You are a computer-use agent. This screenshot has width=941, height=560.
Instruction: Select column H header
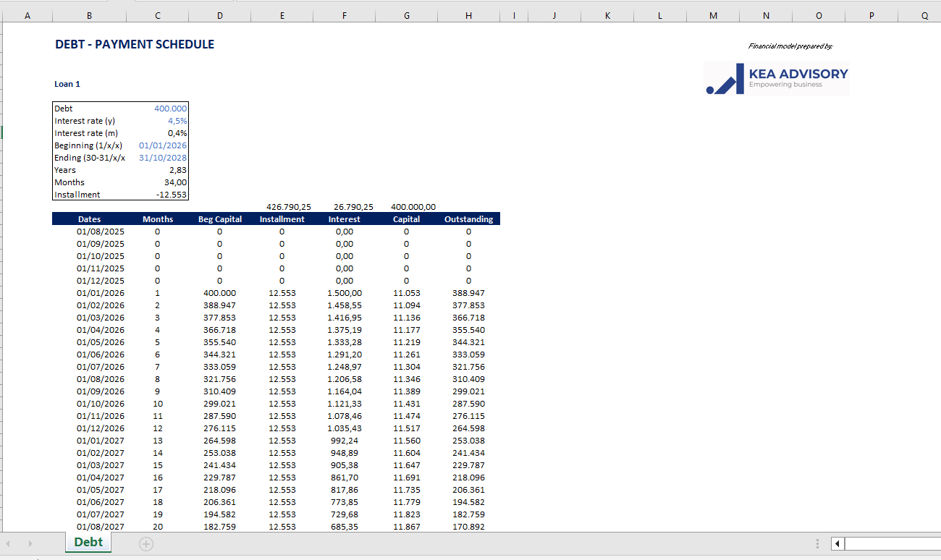(x=468, y=16)
